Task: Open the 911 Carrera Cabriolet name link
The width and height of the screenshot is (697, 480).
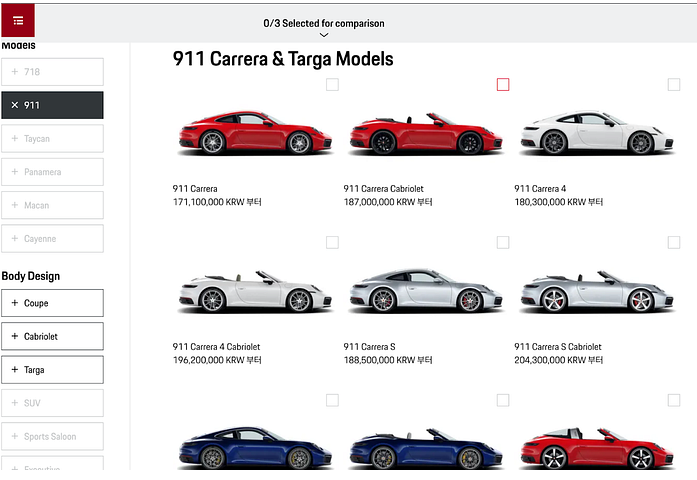Action: click(x=384, y=188)
